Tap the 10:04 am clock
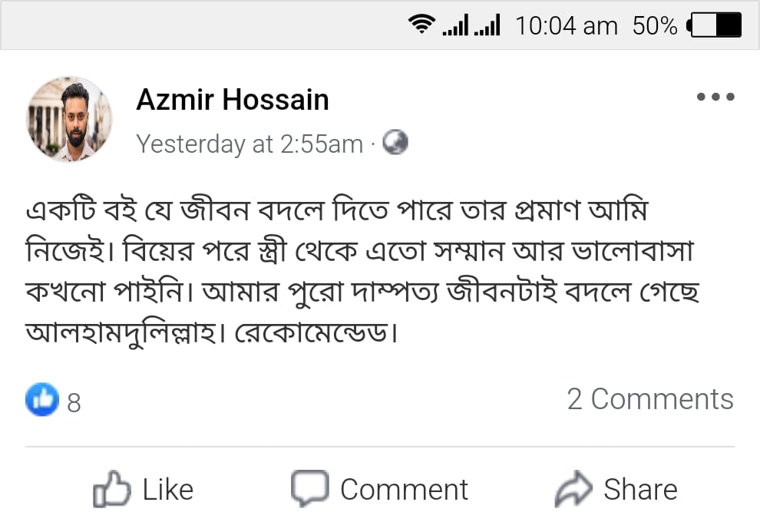760x532 pixels. [x=566, y=26]
